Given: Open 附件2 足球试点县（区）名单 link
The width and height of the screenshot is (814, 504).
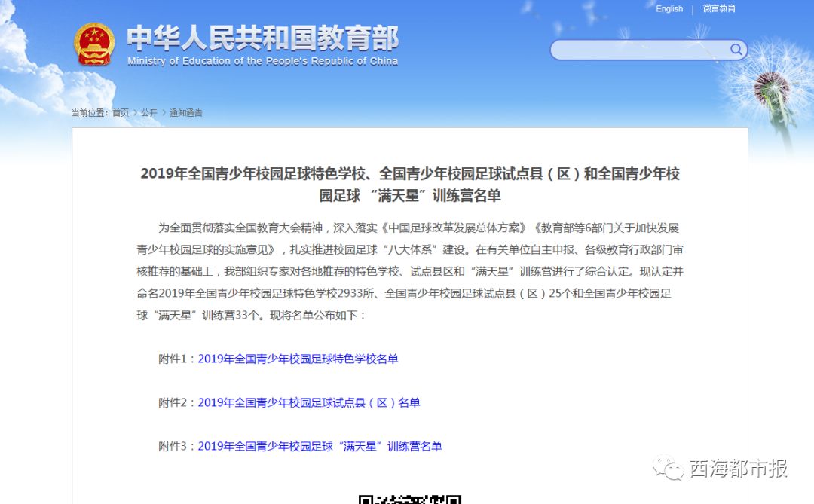Looking at the screenshot, I should 309,402.
